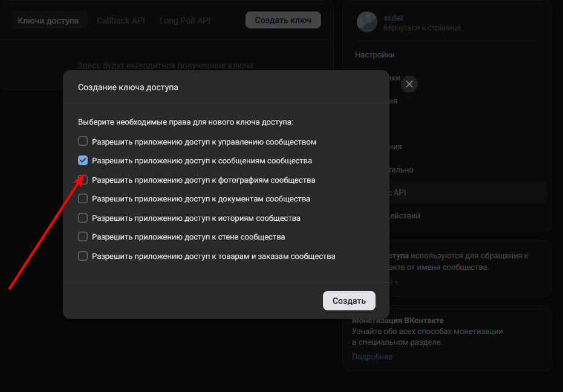Click the asdas community avatar
Screen dimensions: 563x392
367,22
